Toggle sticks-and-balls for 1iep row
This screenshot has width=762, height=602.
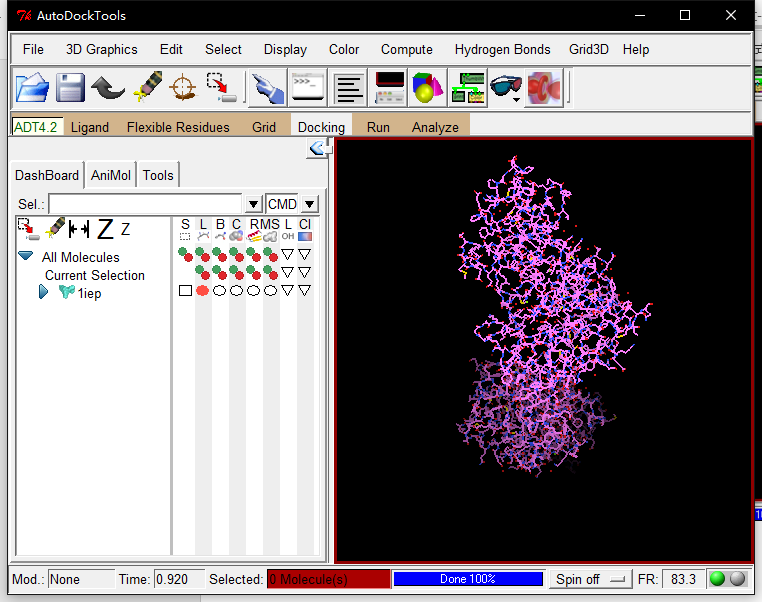tap(220, 291)
